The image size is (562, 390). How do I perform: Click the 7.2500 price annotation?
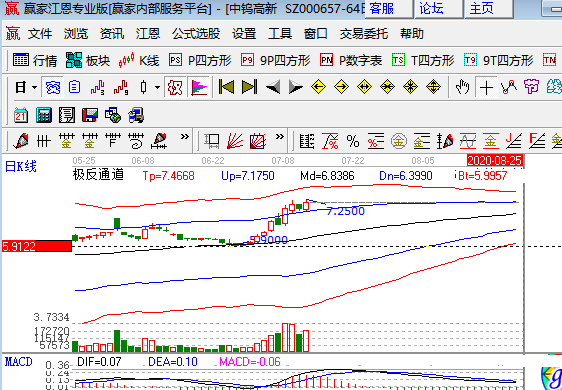pos(346,211)
